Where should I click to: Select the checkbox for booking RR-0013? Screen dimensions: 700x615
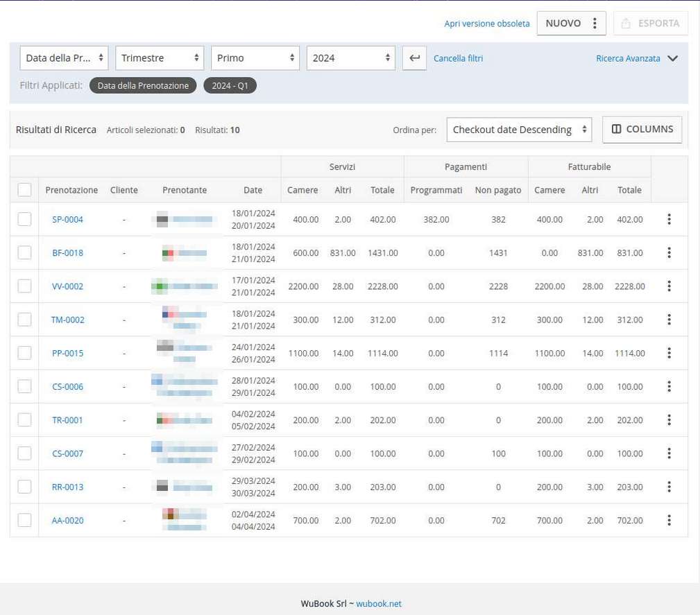[x=24, y=487]
